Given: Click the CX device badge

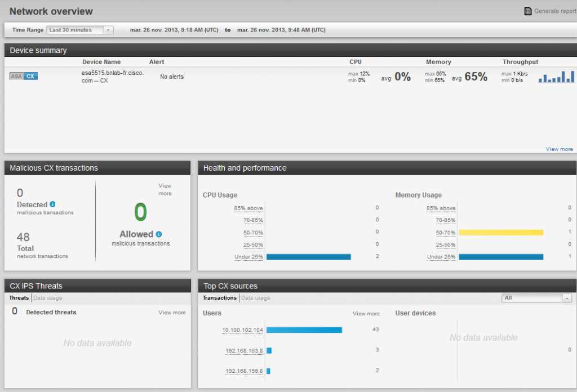Looking at the screenshot, I should click(31, 76).
